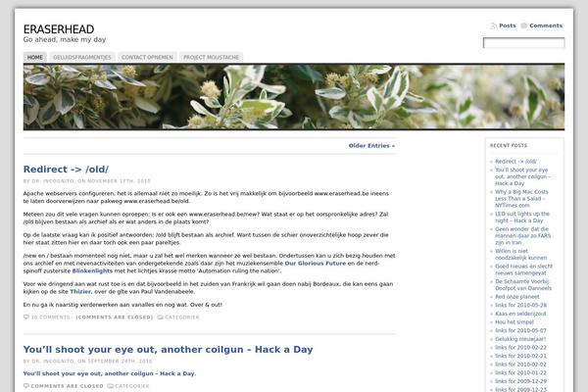Viewport: 588px width, 392px height.
Task: Open the PROJECT MOUSTACHE tab
Action: (211, 57)
